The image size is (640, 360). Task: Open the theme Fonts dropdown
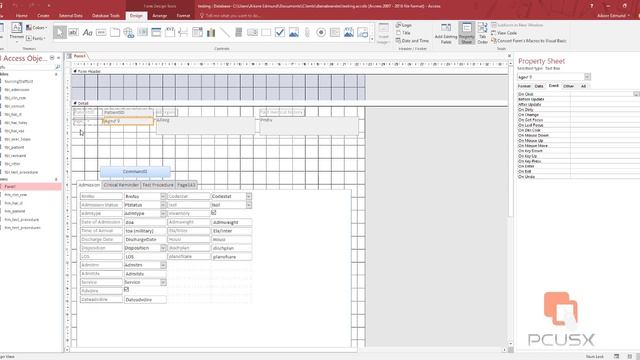tap(36, 38)
